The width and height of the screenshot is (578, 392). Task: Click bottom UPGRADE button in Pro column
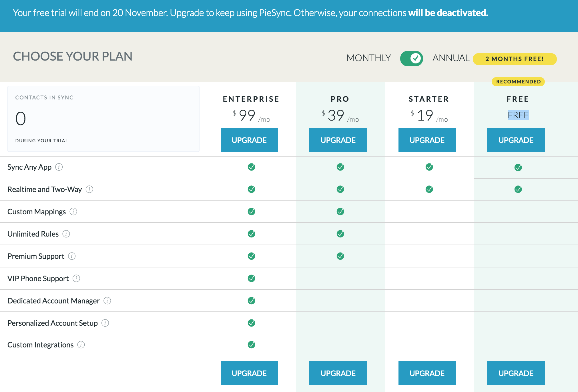pyautogui.click(x=338, y=373)
